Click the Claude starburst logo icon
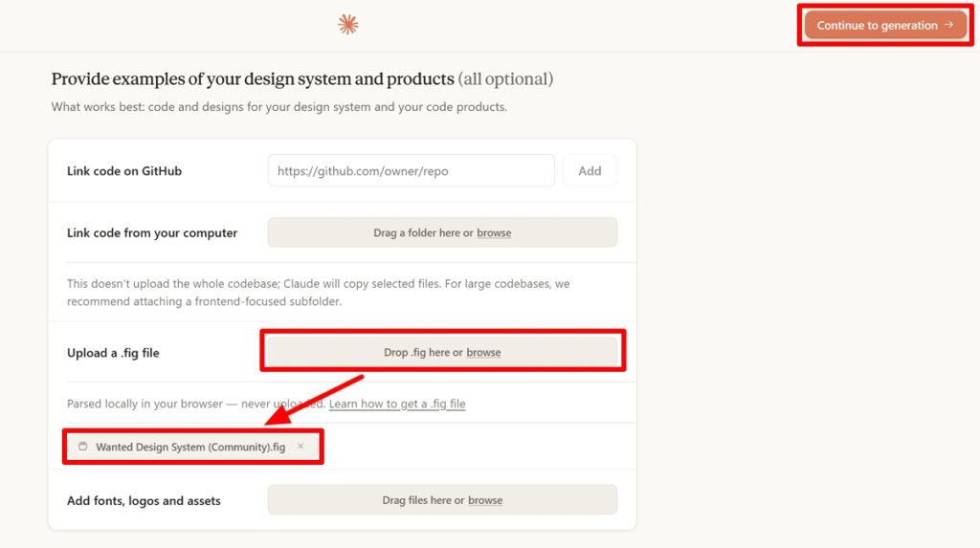 pyautogui.click(x=348, y=24)
